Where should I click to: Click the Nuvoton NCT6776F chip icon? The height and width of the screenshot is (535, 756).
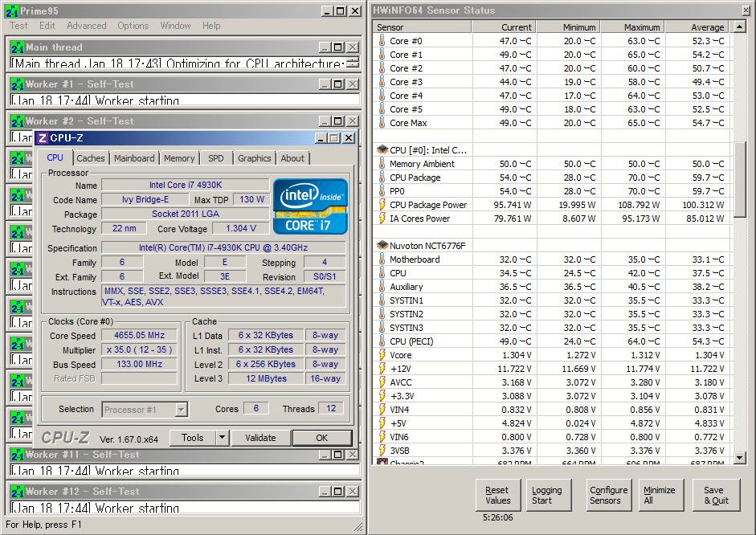point(382,245)
